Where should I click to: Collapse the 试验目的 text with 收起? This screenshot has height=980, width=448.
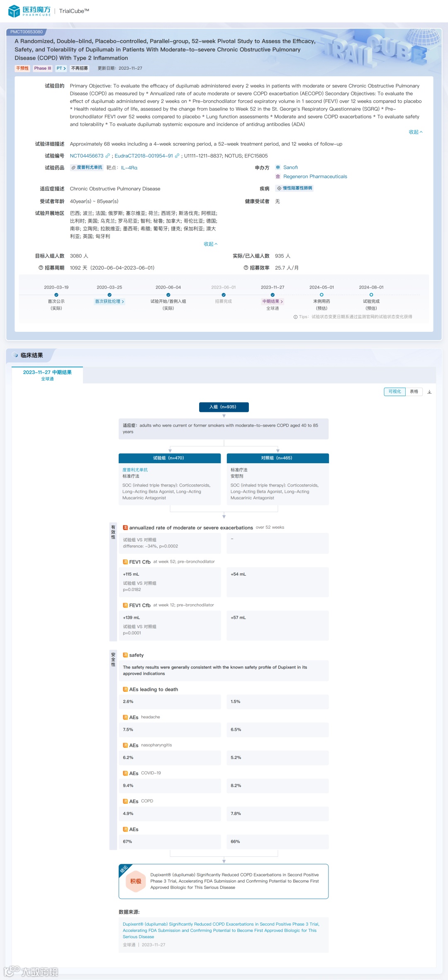(416, 132)
